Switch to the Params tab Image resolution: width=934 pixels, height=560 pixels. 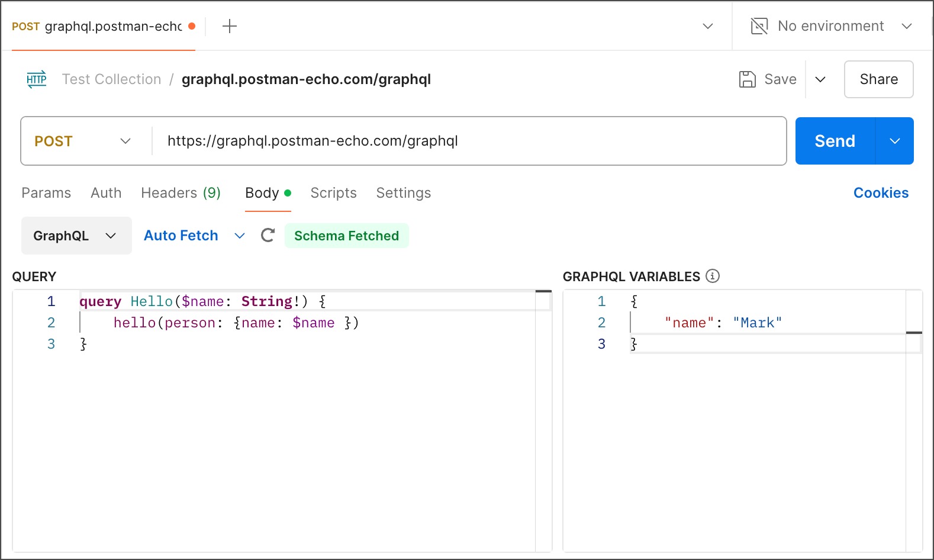[x=46, y=193]
